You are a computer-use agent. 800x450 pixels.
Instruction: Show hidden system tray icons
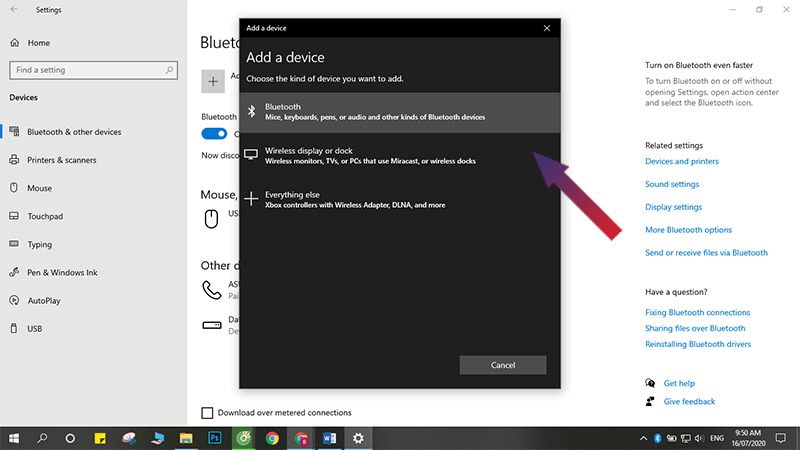[x=641, y=438]
